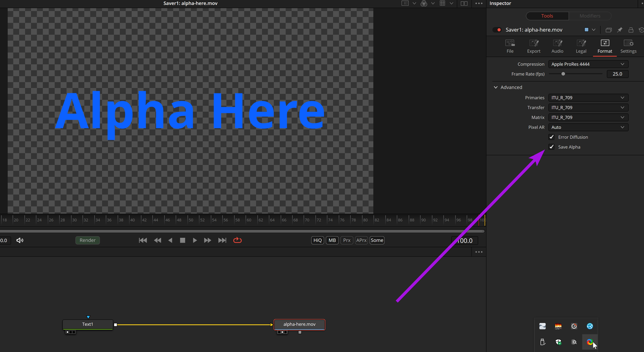Uncheck the Error Diffusion checkbox
644x352 pixels.
pos(551,137)
